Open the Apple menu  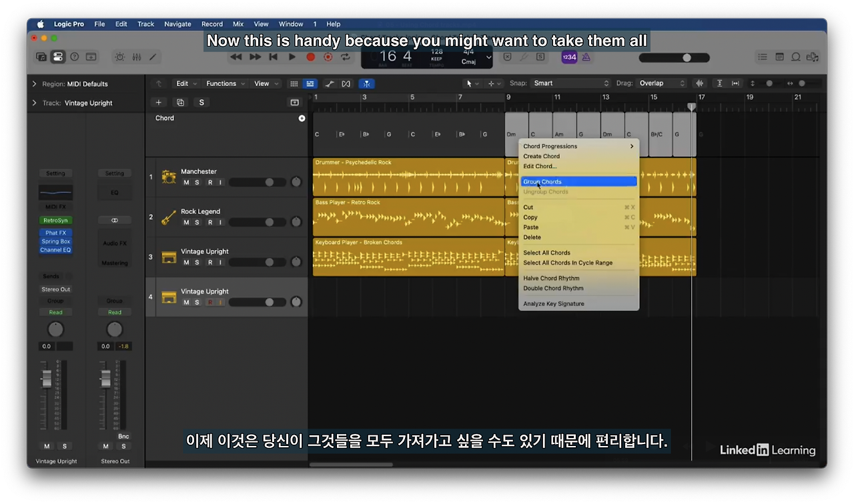41,24
